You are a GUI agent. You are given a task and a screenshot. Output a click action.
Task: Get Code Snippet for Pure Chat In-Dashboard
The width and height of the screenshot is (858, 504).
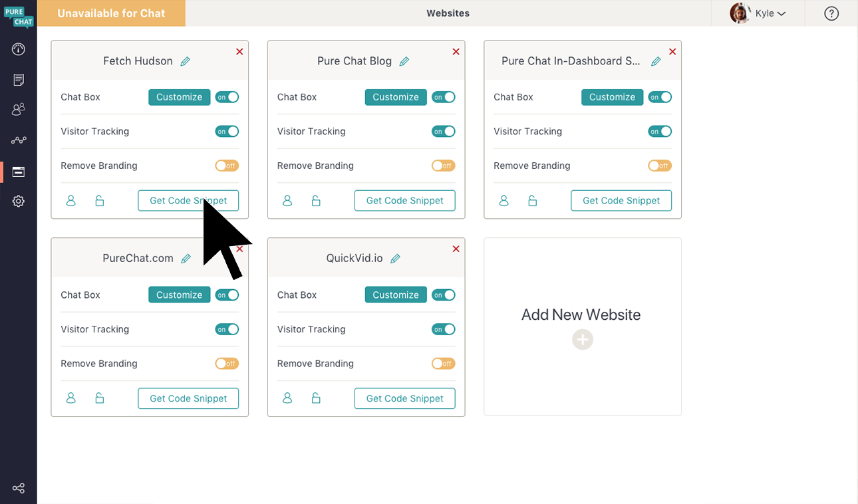pos(621,201)
